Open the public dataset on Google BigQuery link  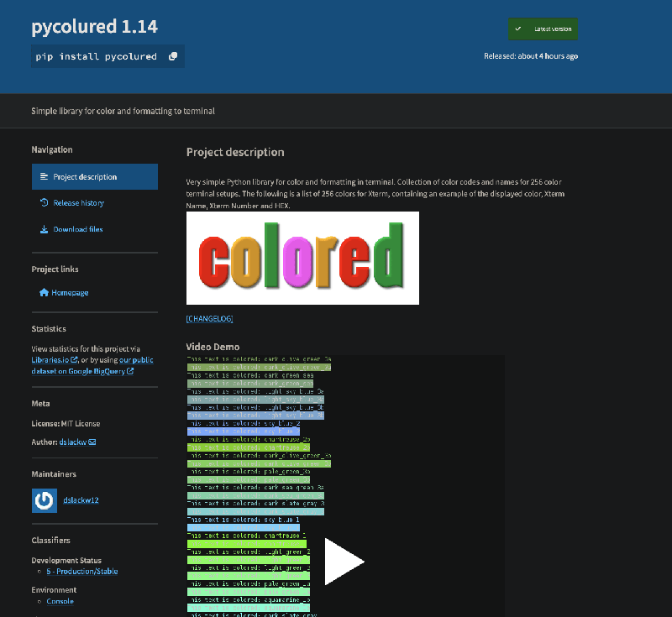tap(92, 366)
